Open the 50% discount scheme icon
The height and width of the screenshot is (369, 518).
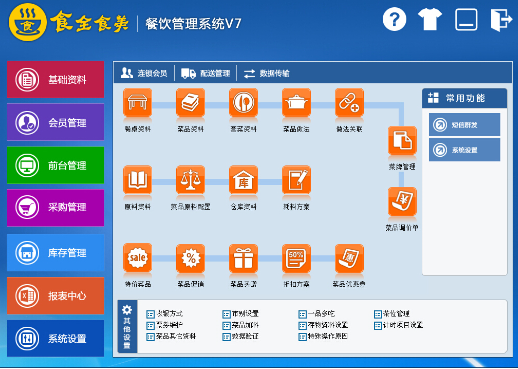tap(296, 258)
